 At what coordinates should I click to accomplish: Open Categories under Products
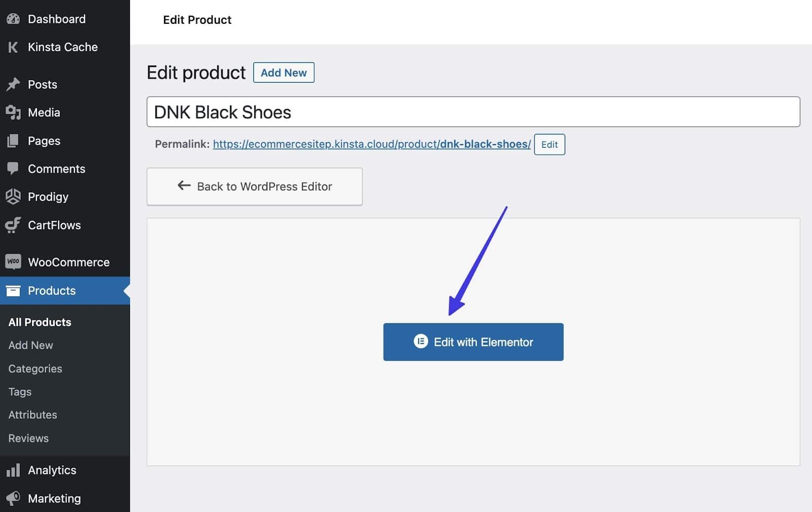click(35, 368)
